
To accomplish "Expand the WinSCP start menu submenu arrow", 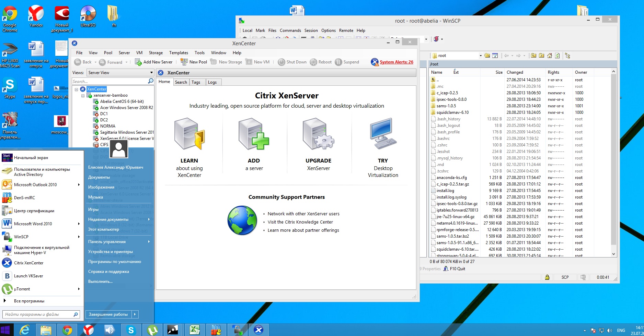I will (x=79, y=237).
